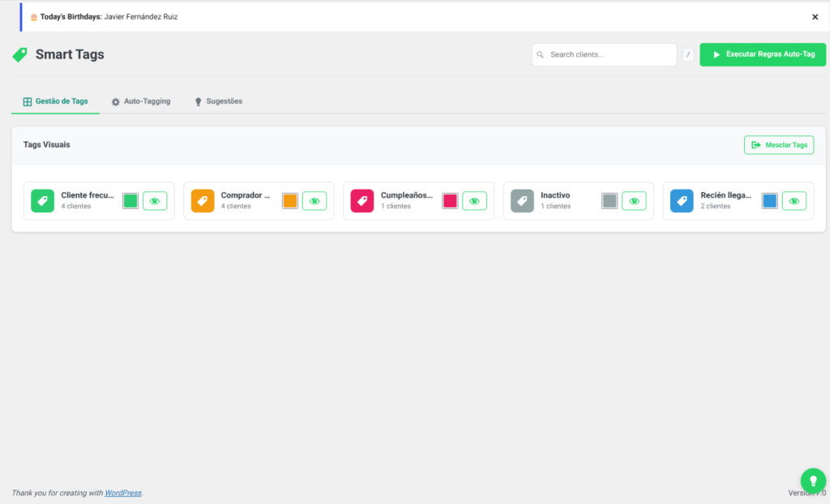
Task: Click the pink Cumpleaños tag icon
Action: tap(362, 201)
